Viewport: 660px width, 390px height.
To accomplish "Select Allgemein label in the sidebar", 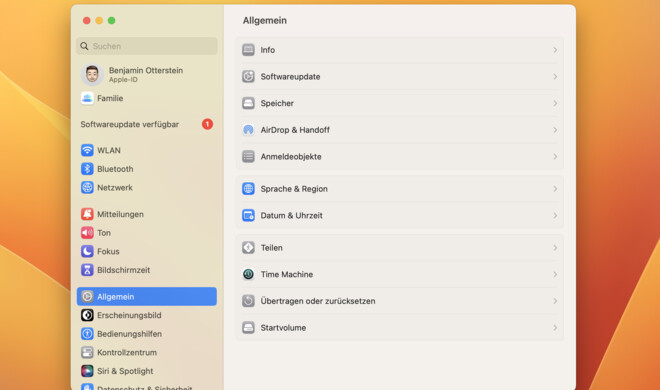I will point(116,297).
